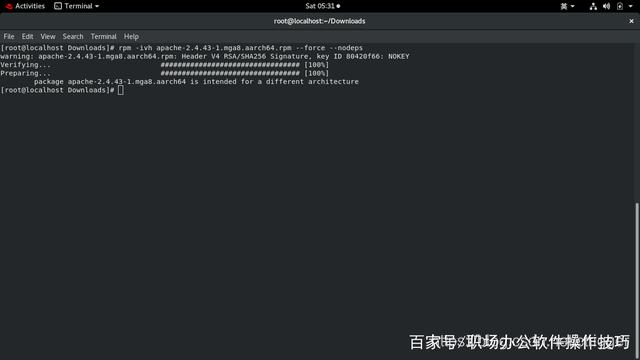Expand the system menu arrow
The image size is (640, 360).
(x=631, y=6)
